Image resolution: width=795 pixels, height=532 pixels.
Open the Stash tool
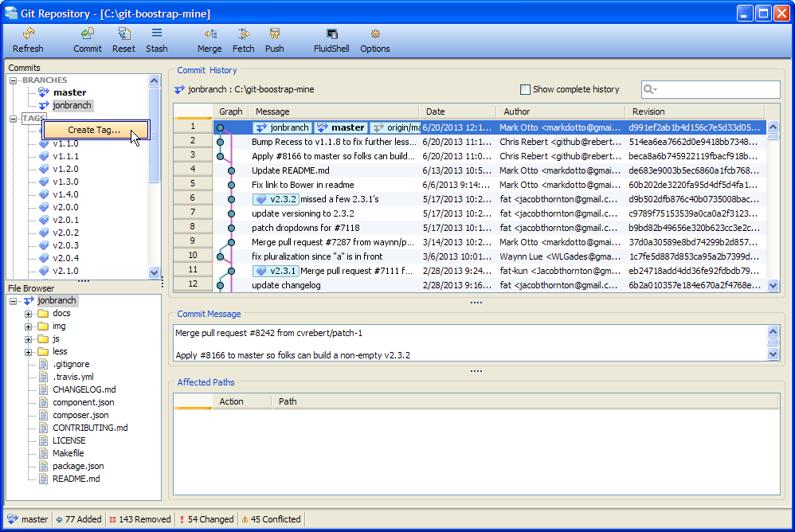(x=157, y=40)
